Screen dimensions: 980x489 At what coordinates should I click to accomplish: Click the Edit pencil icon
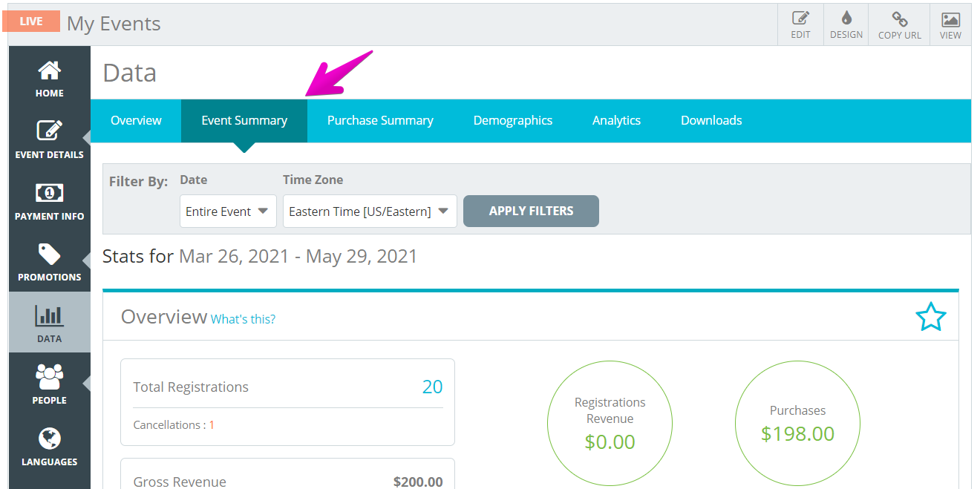pos(800,19)
